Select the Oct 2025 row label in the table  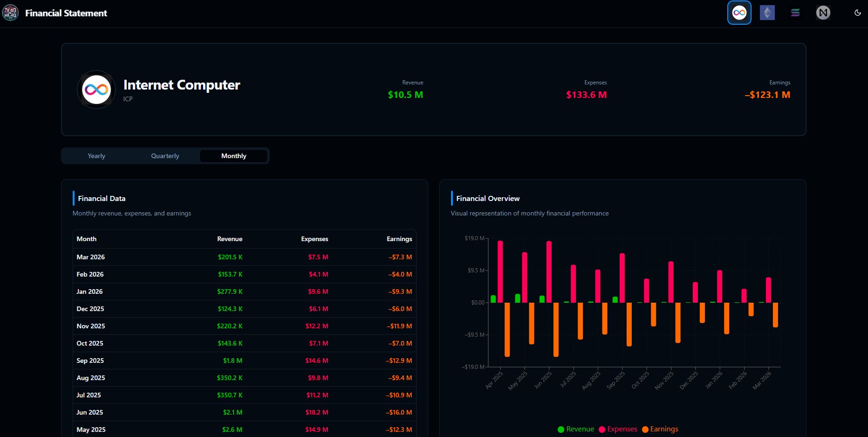(x=90, y=343)
